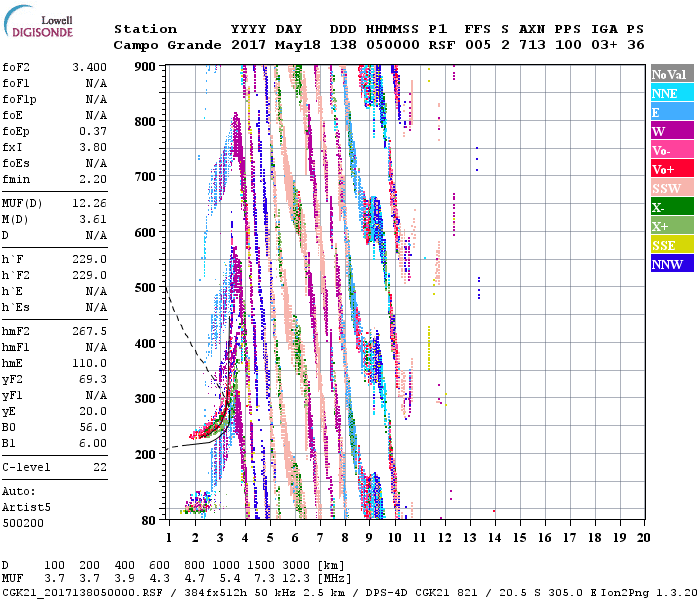Click the h`F value 229.0
700x600 pixels.
89,259
